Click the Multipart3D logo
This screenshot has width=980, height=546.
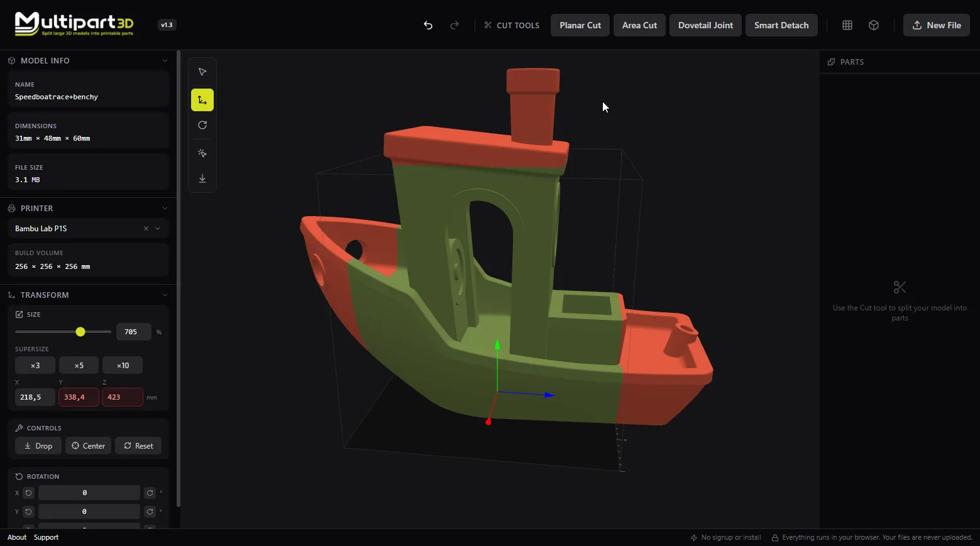click(x=74, y=24)
